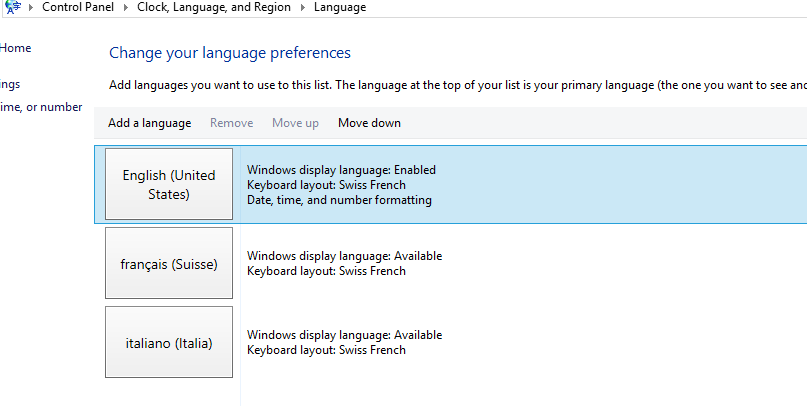Click the Language breadcrumb item
The width and height of the screenshot is (807, 406).
coord(340,7)
